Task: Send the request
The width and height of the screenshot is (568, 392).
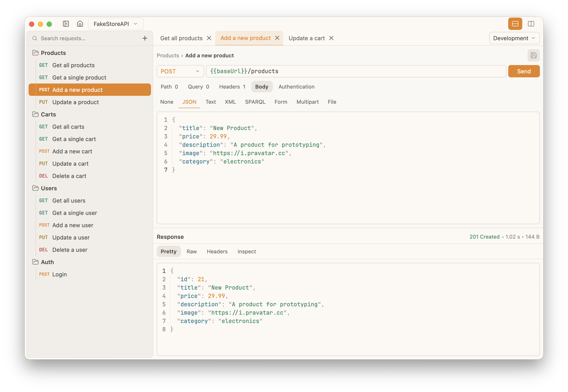Action: pos(524,71)
